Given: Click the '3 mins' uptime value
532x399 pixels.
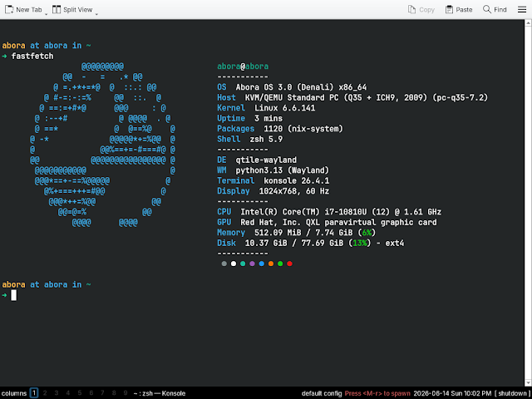Looking at the screenshot, I should click(268, 118).
